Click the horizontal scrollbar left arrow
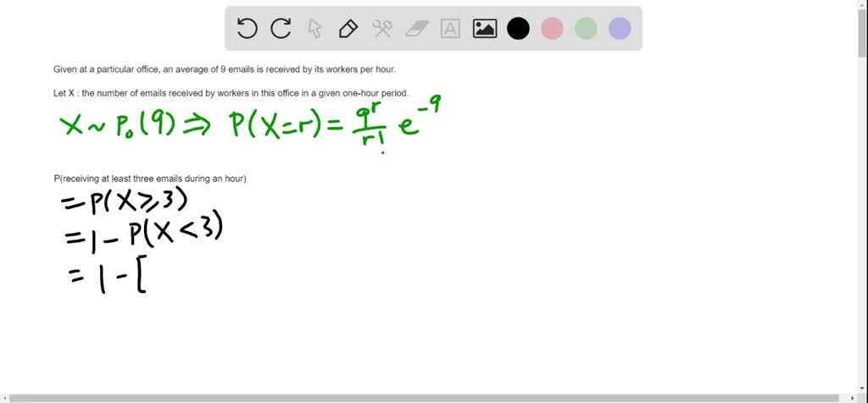The width and height of the screenshot is (868, 403). (5, 398)
